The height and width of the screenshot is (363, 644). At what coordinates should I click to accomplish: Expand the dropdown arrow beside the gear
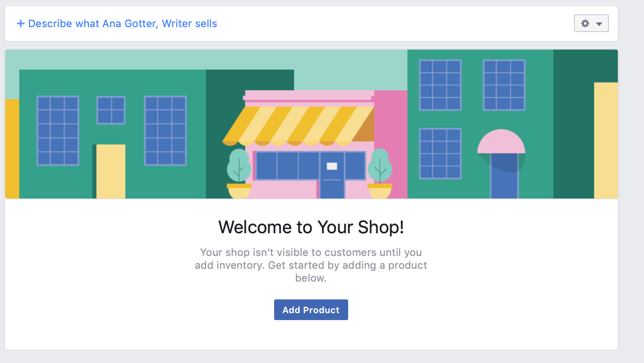pyautogui.click(x=599, y=24)
